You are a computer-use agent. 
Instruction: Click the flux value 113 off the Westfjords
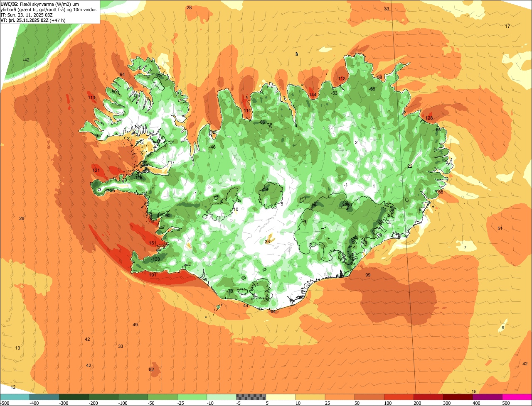tap(91, 98)
